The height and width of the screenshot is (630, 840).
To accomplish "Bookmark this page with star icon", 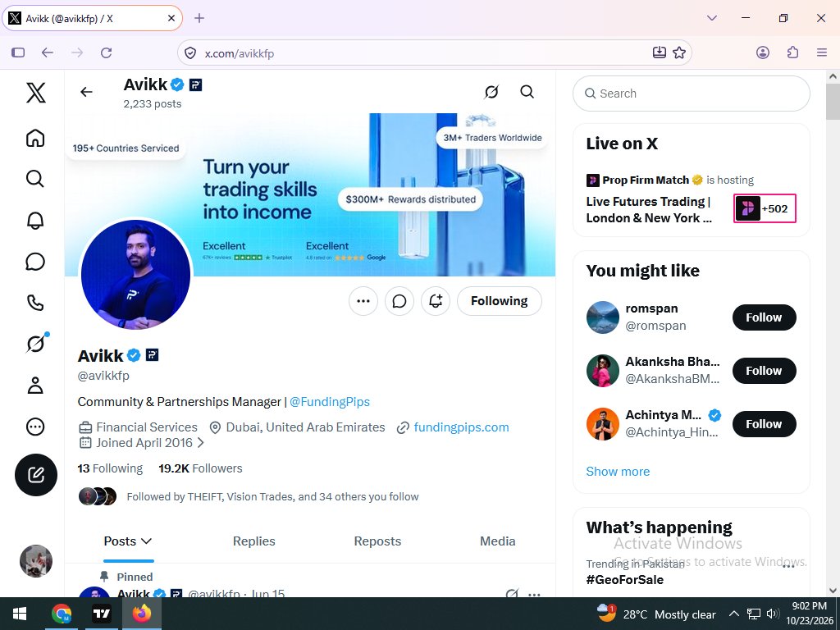I will coord(679,52).
